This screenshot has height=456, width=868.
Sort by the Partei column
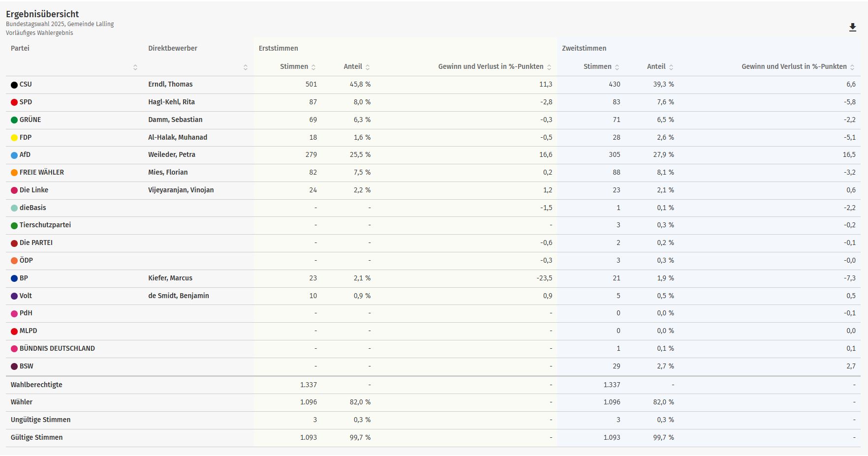(x=135, y=67)
